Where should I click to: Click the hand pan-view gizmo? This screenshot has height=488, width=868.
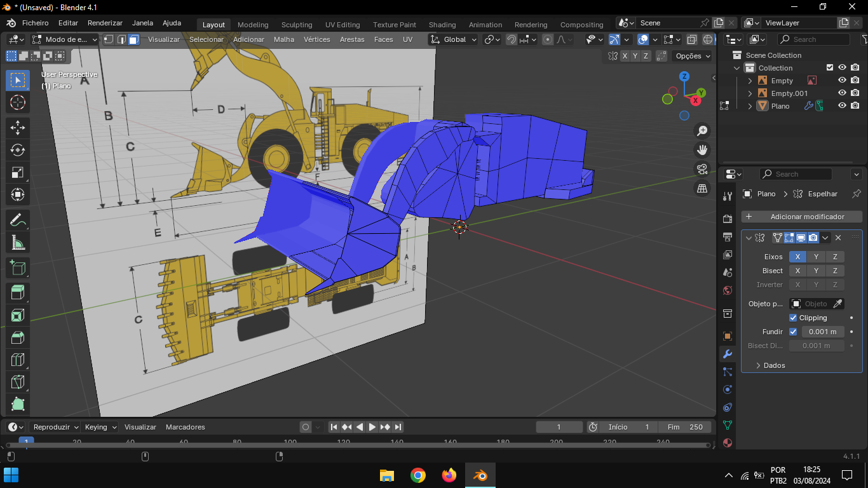702,150
